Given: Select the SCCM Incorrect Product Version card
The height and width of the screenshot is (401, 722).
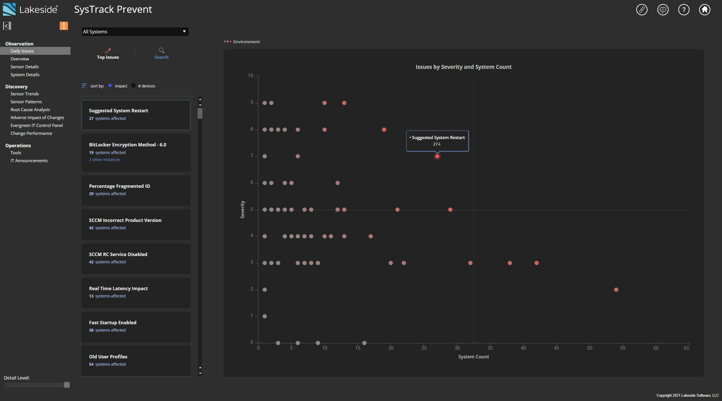Looking at the screenshot, I should (x=136, y=224).
